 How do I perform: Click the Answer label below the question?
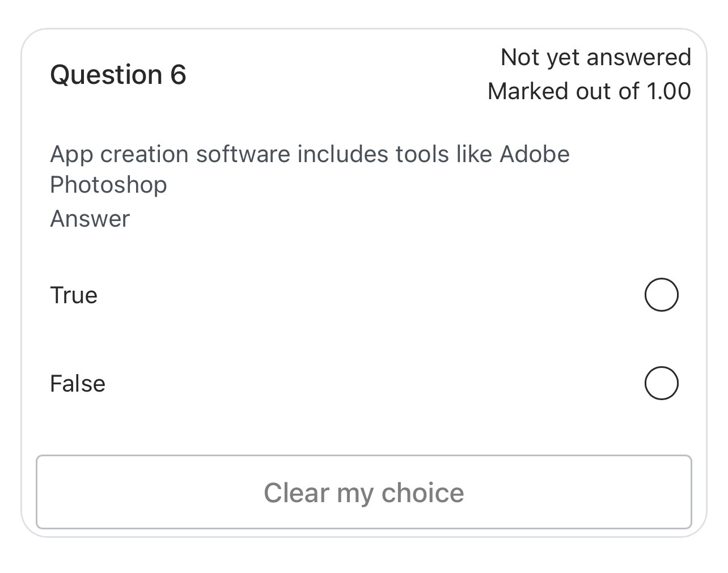tap(90, 218)
